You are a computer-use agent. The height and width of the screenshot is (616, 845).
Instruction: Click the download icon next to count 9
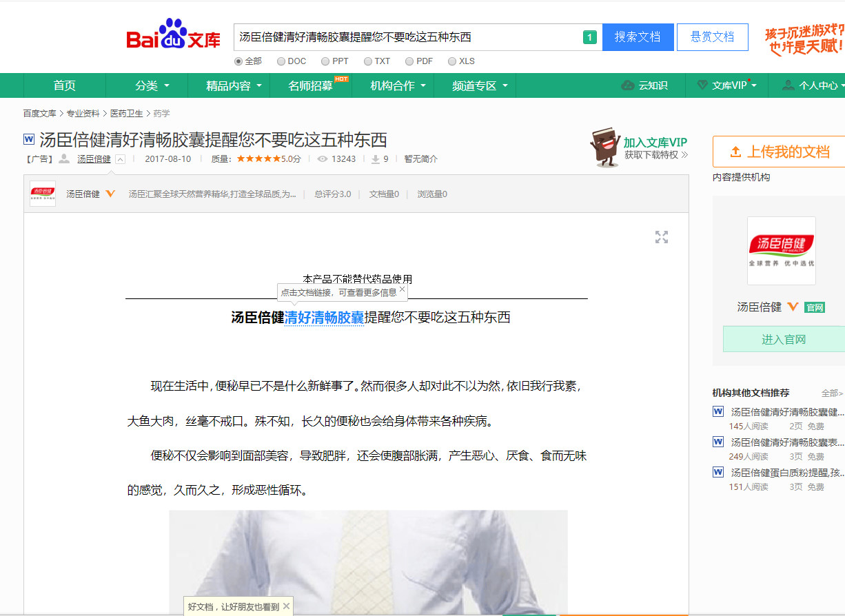(x=375, y=158)
